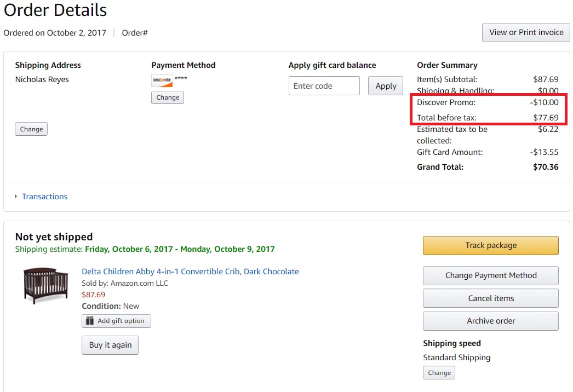This screenshot has width=573, height=392.
Task: Apply the gift card code
Action: [x=386, y=86]
